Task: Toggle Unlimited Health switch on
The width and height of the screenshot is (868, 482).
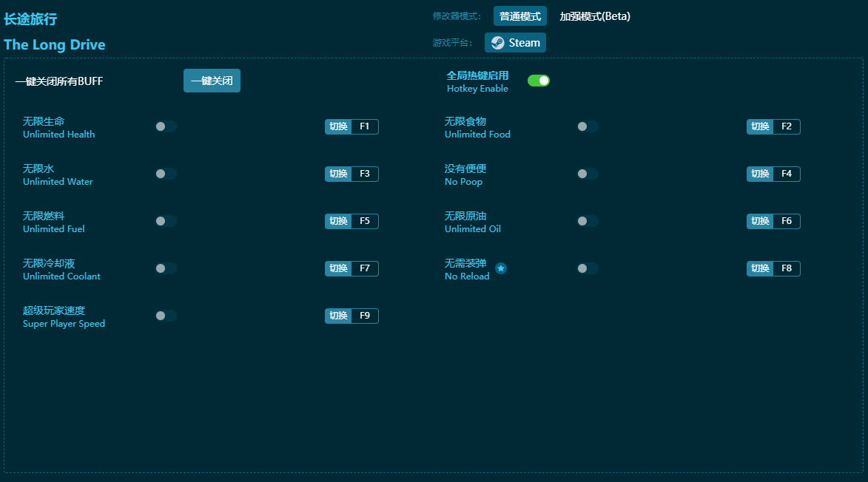Action: pyautogui.click(x=166, y=126)
